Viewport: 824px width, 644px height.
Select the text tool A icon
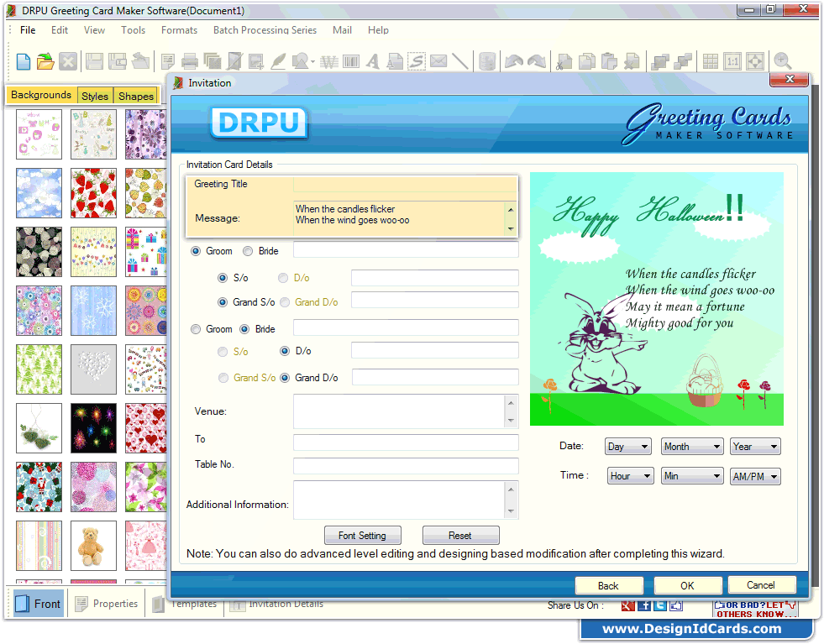pos(373,61)
